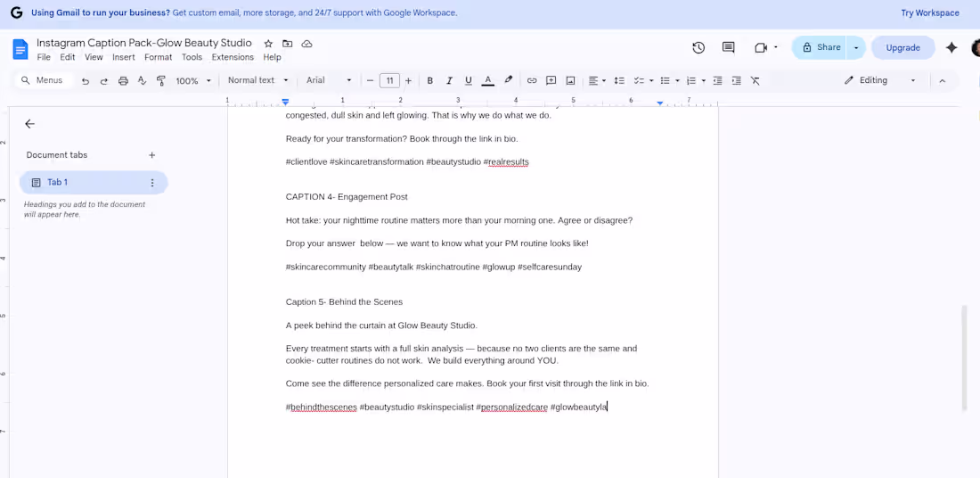Open the Gemini sparkle icon
The image size is (980, 478).
(951, 47)
